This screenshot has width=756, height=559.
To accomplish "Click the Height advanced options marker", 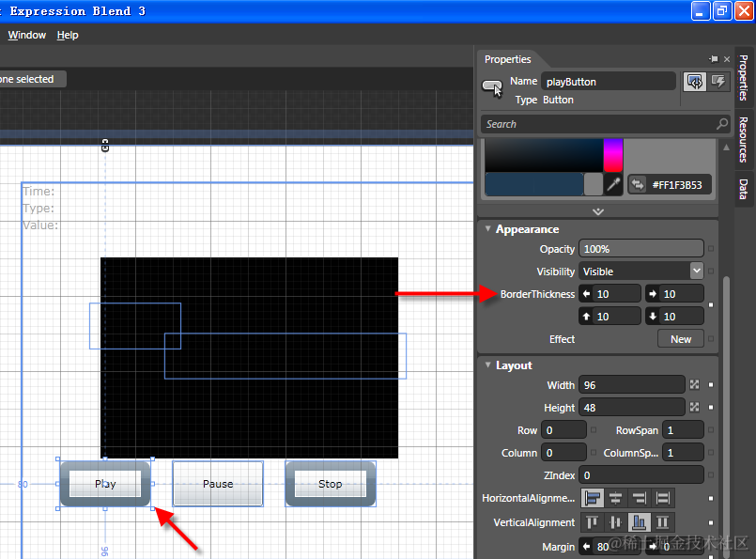I will 711,407.
